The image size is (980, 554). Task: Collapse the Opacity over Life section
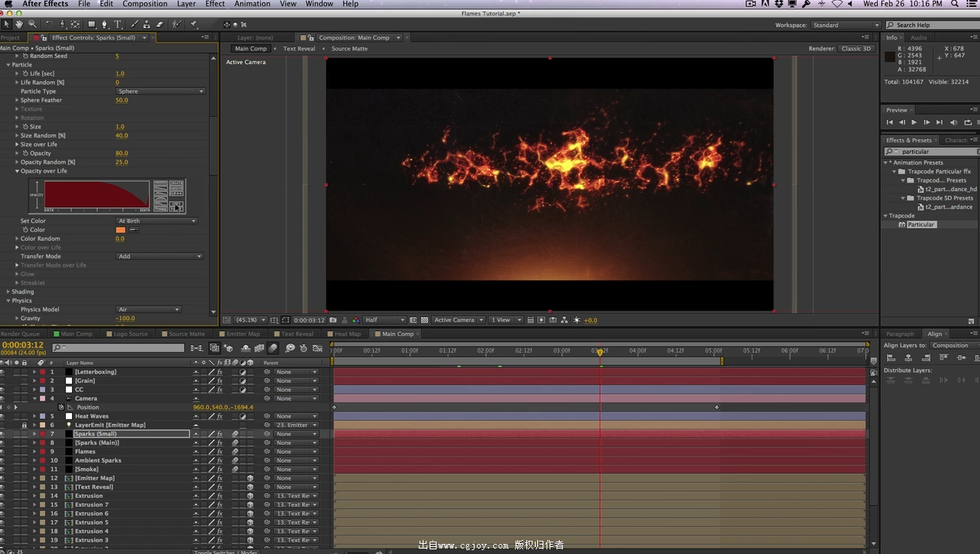tap(18, 171)
